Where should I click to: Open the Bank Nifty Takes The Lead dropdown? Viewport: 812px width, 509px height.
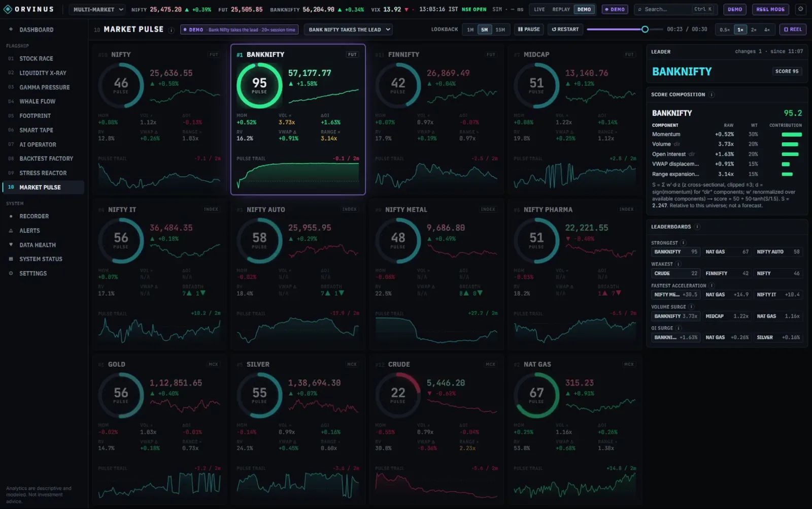pyautogui.click(x=349, y=29)
